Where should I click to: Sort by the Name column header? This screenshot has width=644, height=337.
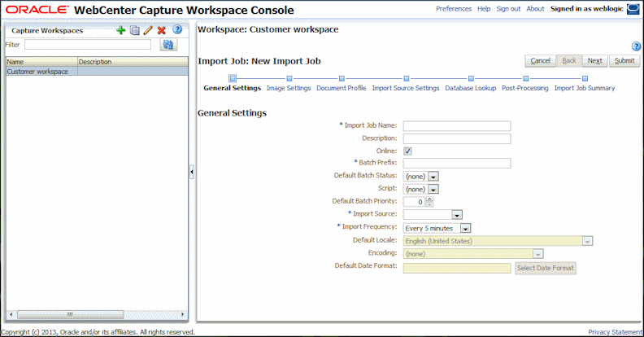(42, 62)
